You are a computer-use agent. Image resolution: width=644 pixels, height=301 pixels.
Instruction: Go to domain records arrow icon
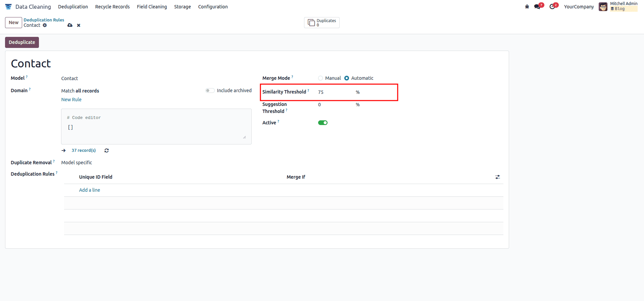(x=63, y=150)
